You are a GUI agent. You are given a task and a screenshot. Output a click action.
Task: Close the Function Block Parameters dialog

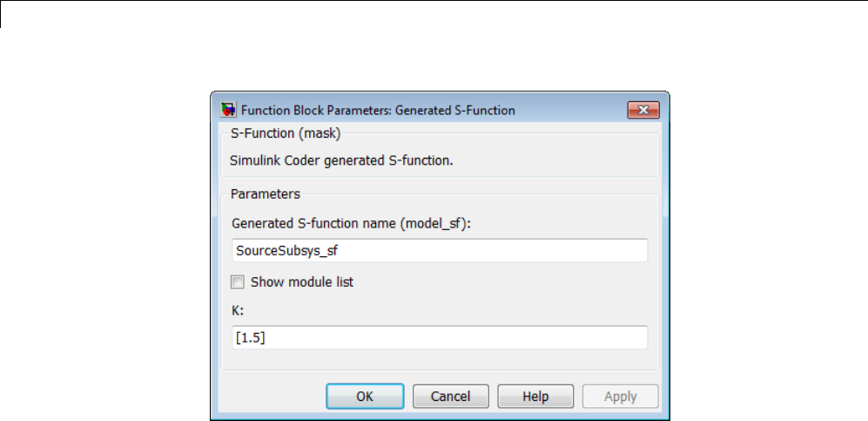point(643,110)
